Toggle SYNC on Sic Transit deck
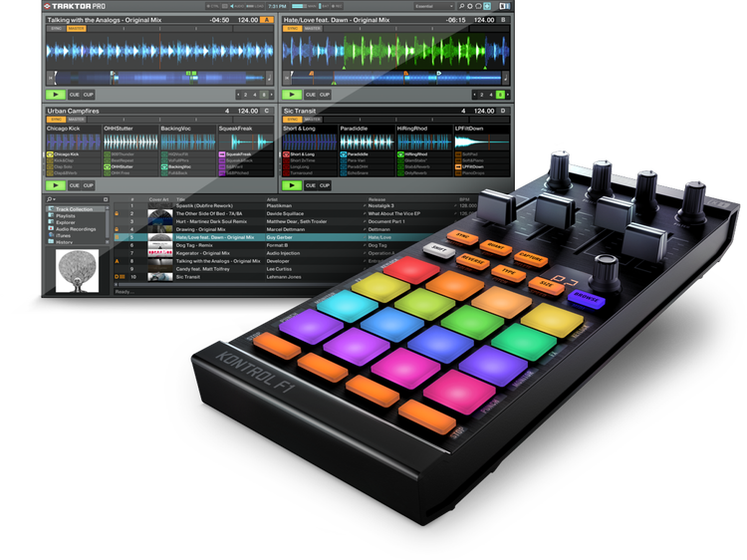747x560 pixels. click(x=293, y=120)
